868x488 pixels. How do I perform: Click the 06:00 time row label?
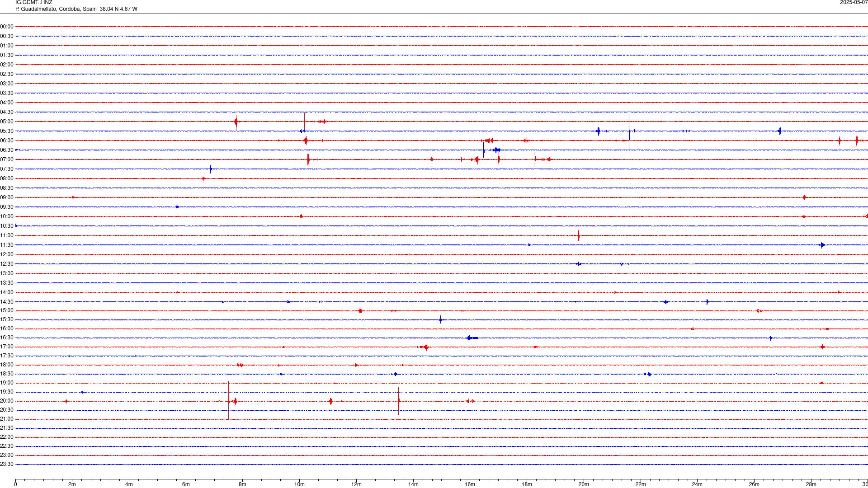[x=7, y=141]
